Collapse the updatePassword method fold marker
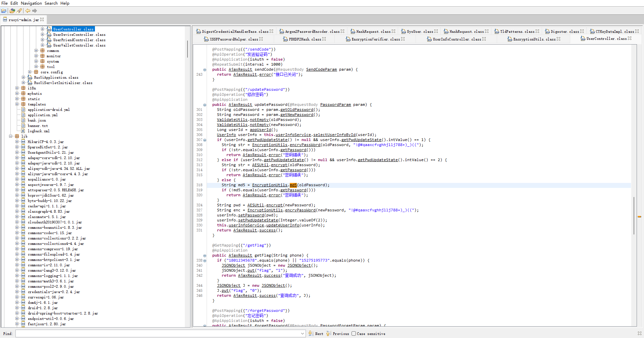The width and height of the screenshot is (644, 338). (x=205, y=105)
